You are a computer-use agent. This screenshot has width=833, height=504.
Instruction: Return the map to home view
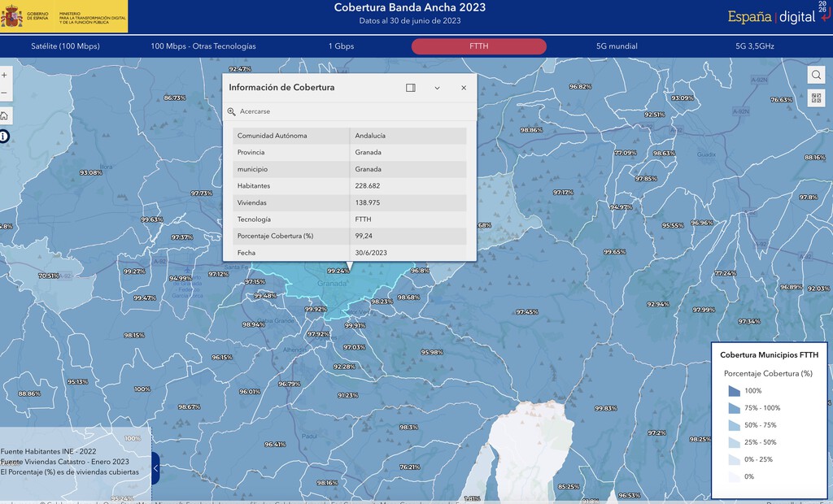pyautogui.click(x=4, y=115)
